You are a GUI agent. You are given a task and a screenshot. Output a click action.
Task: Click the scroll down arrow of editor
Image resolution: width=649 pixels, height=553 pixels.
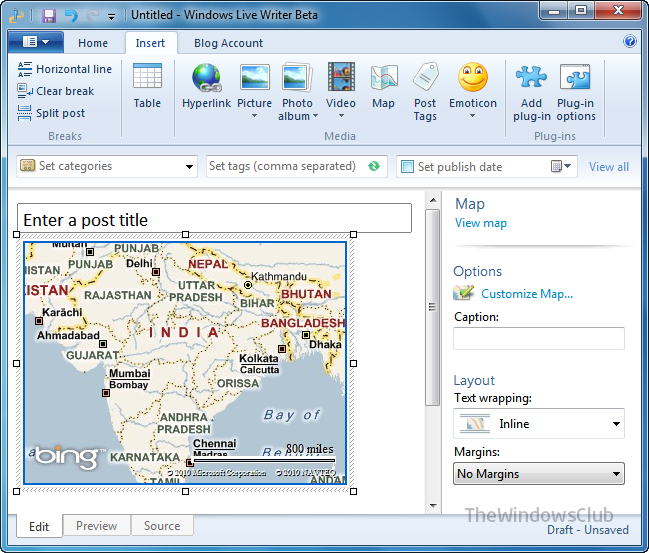coord(433,505)
